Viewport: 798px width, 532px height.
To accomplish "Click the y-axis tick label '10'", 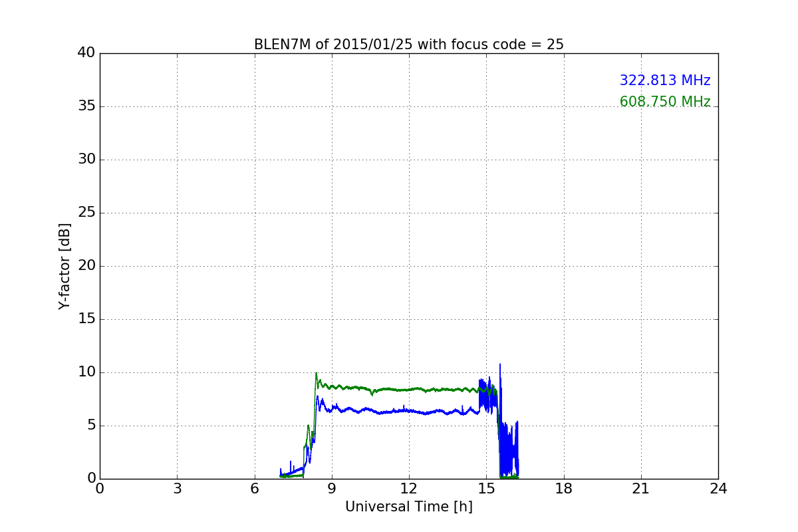I will pyautogui.click(x=86, y=372).
